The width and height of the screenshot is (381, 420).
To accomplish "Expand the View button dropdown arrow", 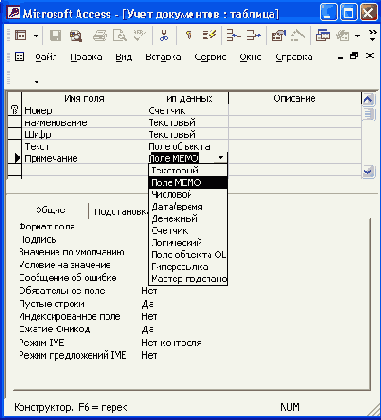I will tap(36, 35).
